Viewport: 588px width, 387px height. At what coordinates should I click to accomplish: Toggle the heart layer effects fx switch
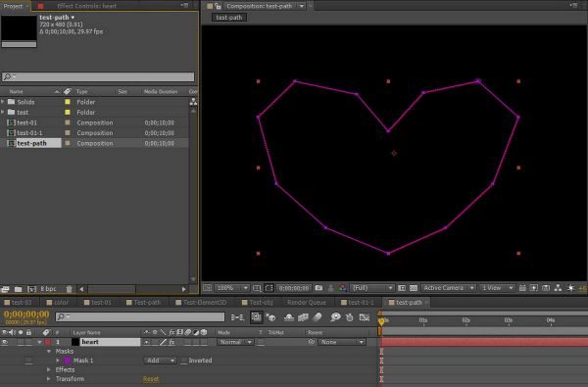click(x=171, y=342)
